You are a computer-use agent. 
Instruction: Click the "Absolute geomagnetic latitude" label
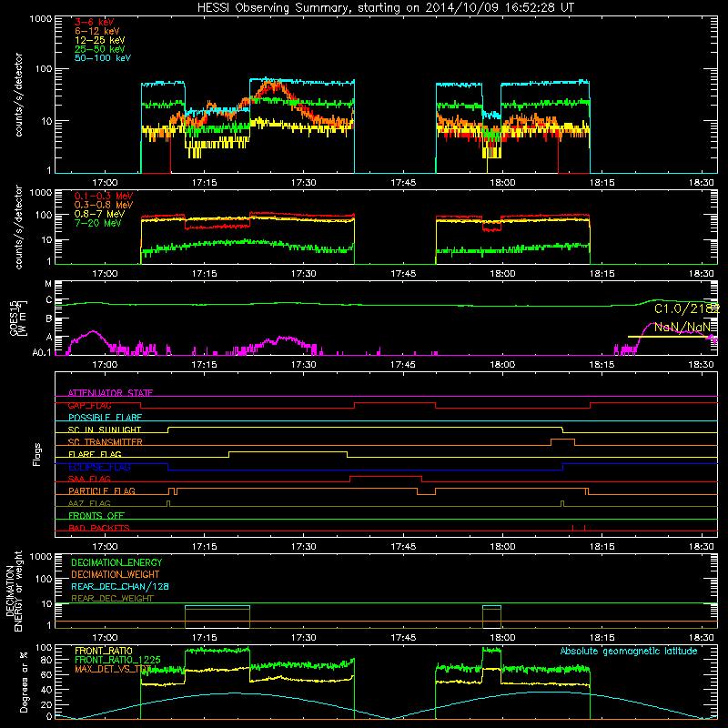pyautogui.click(x=629, y=652)
